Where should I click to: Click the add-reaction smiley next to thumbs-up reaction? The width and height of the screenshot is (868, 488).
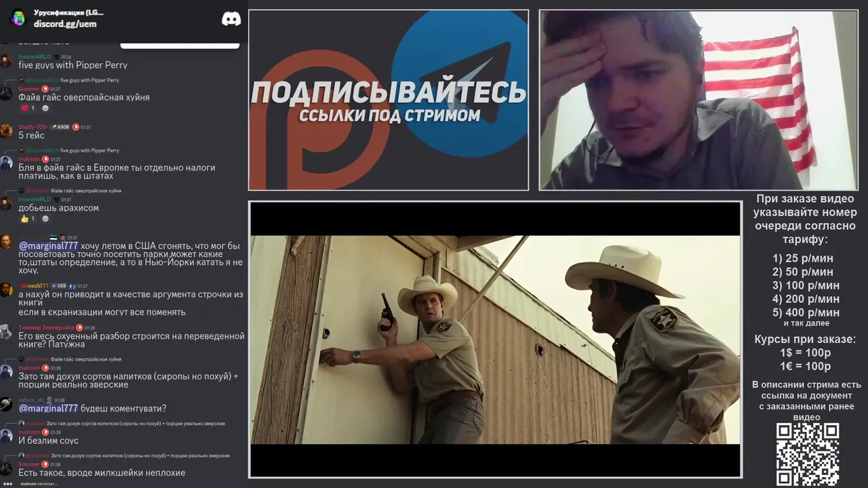click(45, 219)
